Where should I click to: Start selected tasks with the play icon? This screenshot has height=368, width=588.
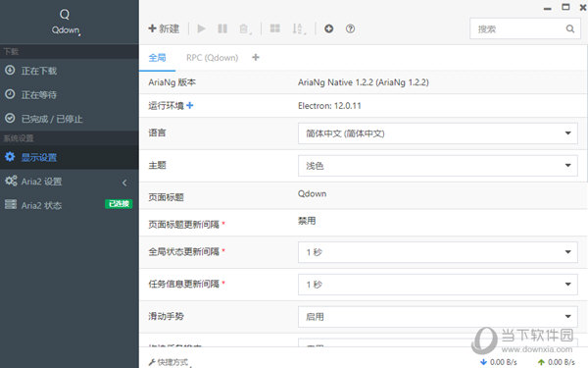pyautogui.click(x=201, y=28)
